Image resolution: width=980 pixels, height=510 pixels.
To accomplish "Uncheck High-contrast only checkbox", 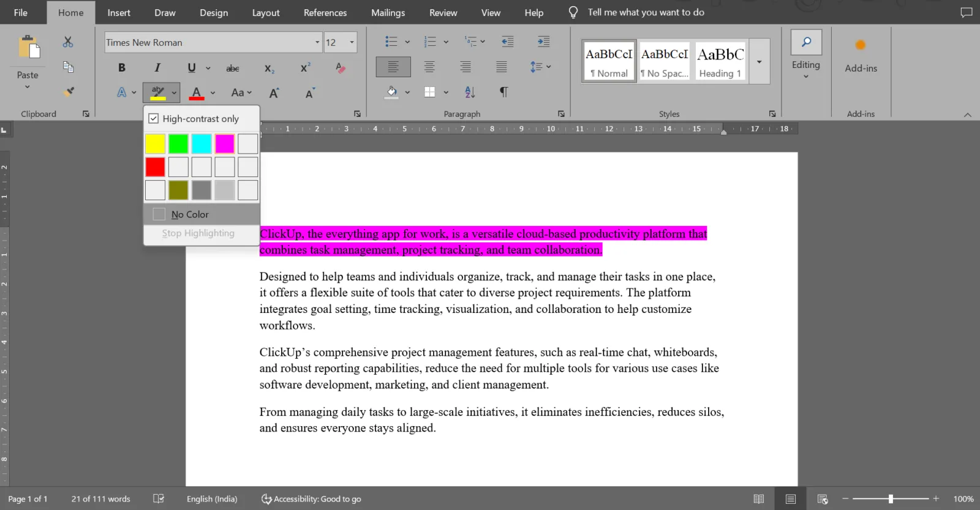I will coord(154,118).
